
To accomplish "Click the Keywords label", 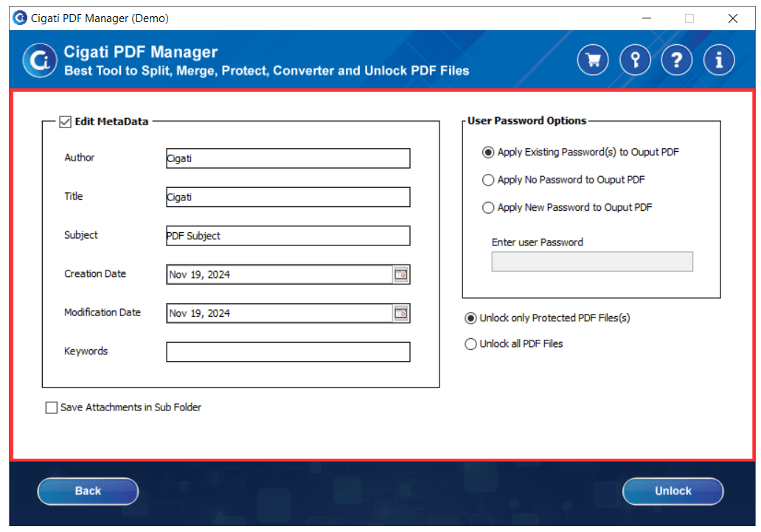I will (x=86, y=351).
